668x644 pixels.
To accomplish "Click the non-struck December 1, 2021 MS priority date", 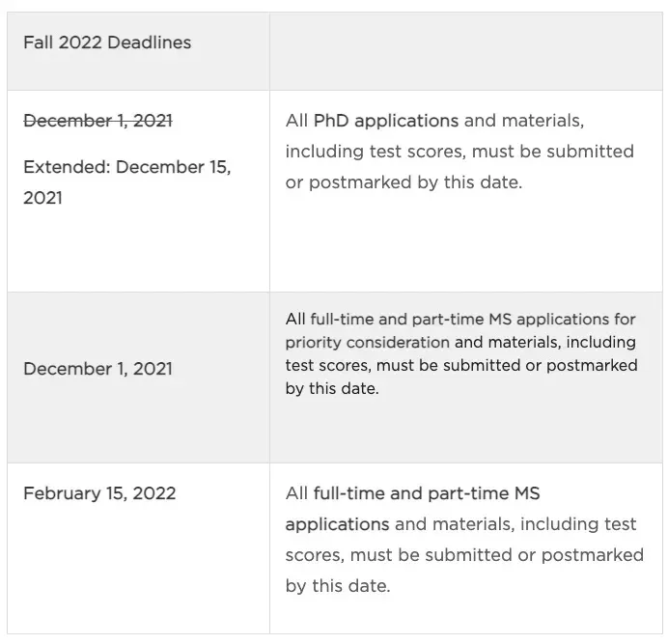I will pos(97,369).
